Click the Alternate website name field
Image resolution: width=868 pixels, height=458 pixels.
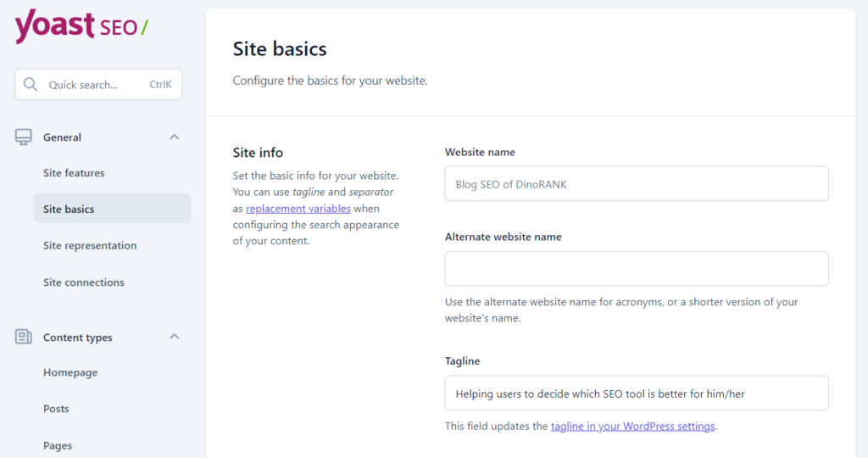tap(637, 269)
